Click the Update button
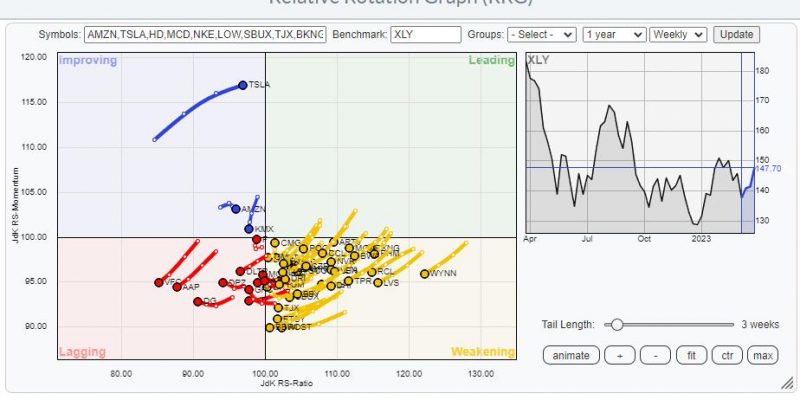Screen dimensions: 800x400 pyautogui.click(x=736, y=35)
